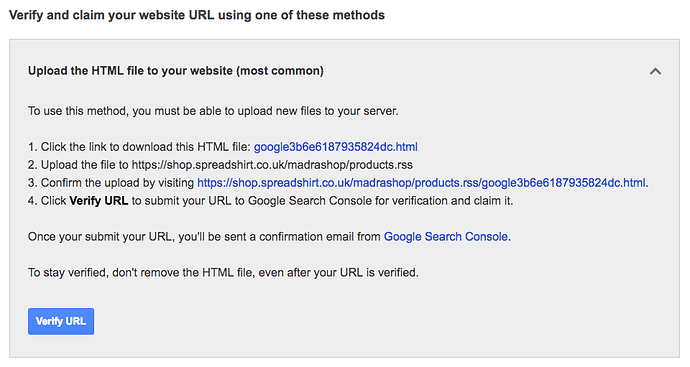690x367 pixels.
Task: Click the 'even after your URL is verified' text
Action: click(338, 273)
